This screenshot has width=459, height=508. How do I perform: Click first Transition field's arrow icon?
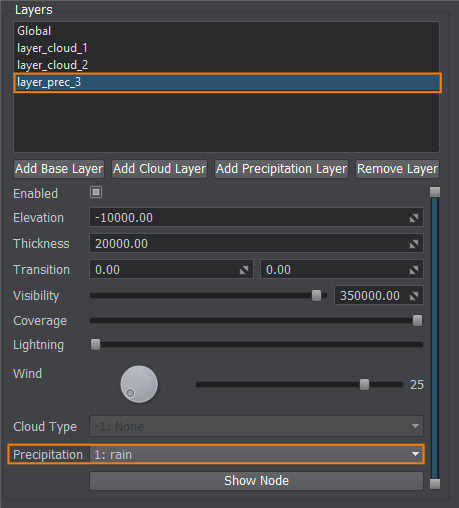(244, 270)
